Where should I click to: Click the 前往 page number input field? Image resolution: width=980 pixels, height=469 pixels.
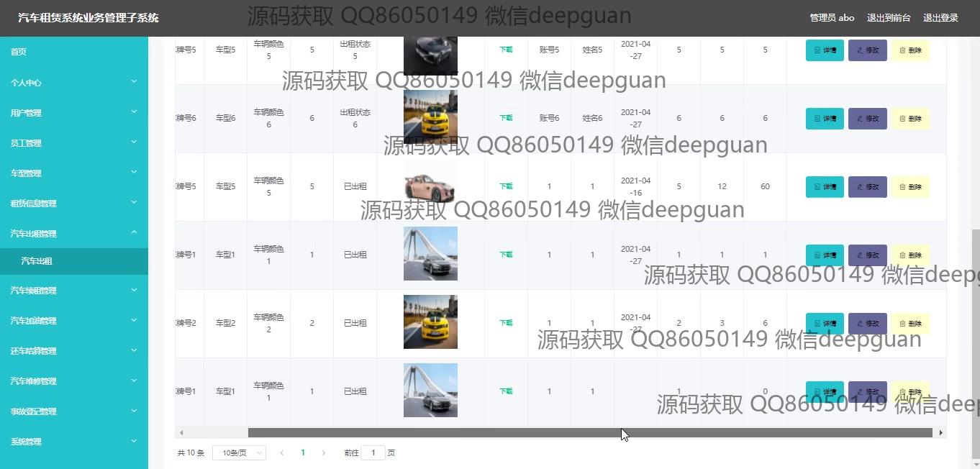pyautogui.click(x=373, y=452)
